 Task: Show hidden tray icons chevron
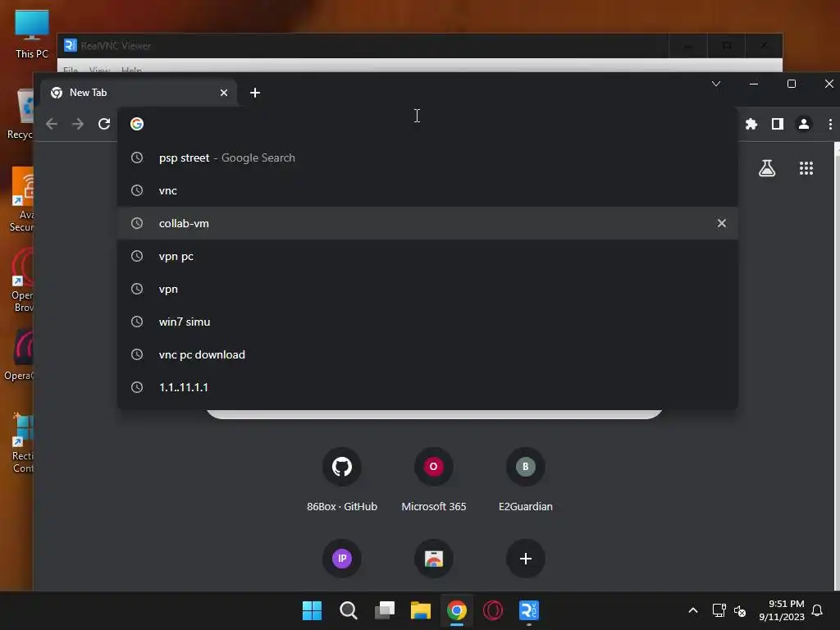(692, 610)
